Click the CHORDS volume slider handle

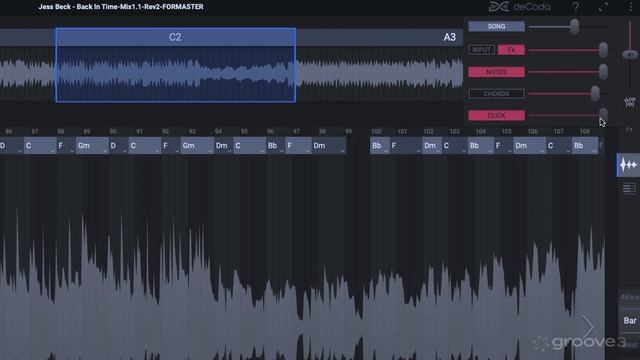595,94
